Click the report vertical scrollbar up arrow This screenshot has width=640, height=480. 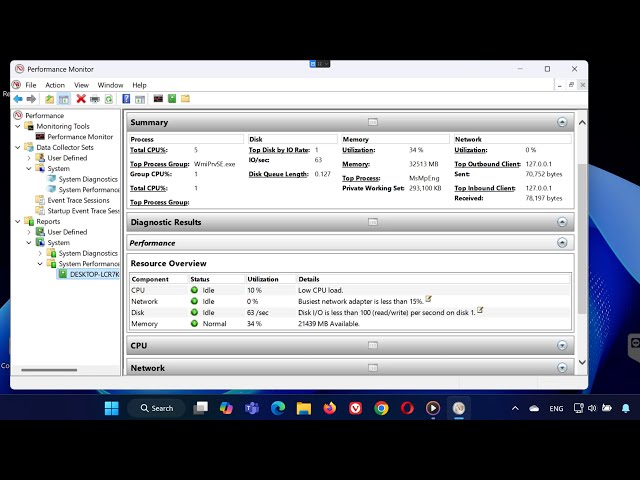click(x=582, y=122)
